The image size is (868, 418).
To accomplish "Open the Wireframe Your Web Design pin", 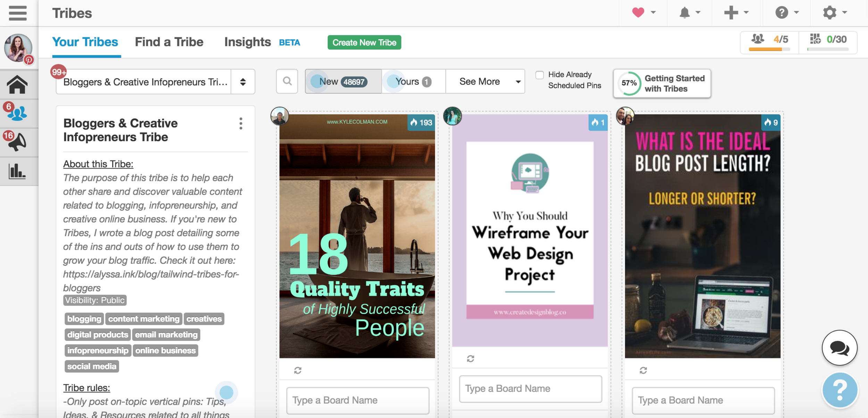I will (530, 230).
